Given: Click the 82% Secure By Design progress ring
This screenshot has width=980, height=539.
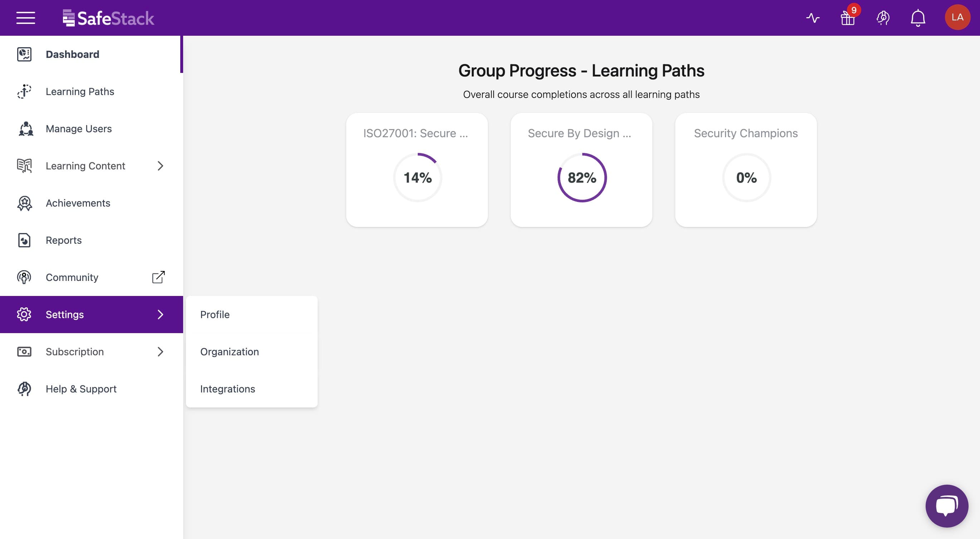Looking at the screenshot, I should coord(582,178).
